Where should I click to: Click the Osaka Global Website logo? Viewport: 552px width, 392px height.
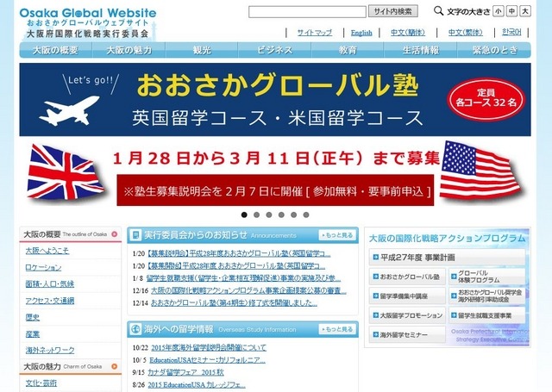(88, 23)
